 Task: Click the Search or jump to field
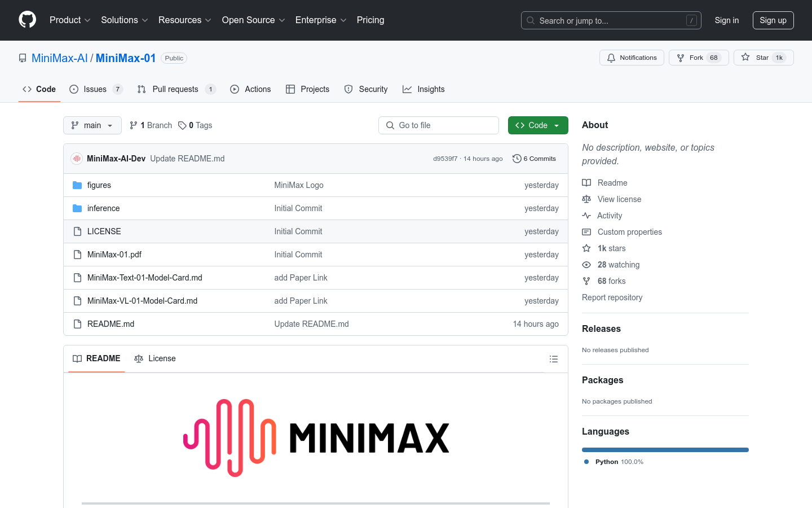pos(611,20)
